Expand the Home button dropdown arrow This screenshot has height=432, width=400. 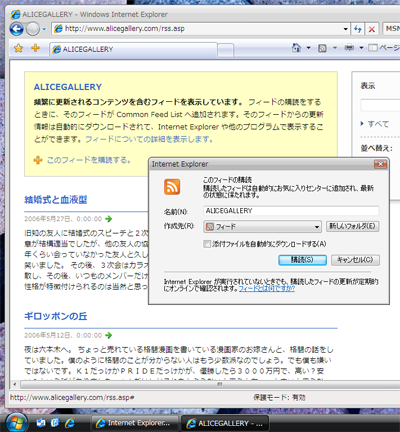[x=309, y=48]
